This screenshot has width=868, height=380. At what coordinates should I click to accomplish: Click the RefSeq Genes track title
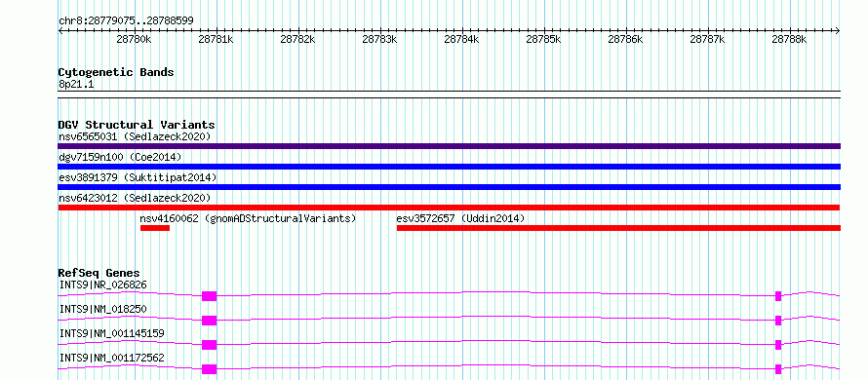coord(99,273)
